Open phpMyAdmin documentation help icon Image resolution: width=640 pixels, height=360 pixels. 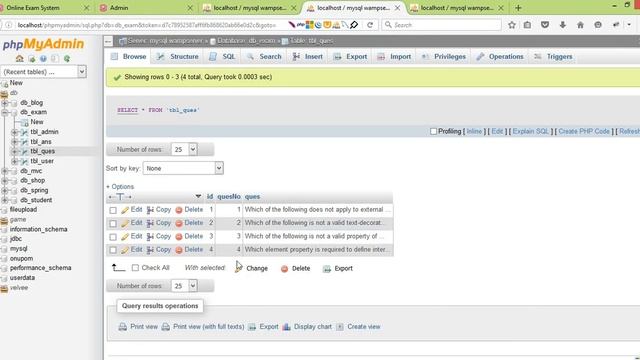tap(43, 59)
